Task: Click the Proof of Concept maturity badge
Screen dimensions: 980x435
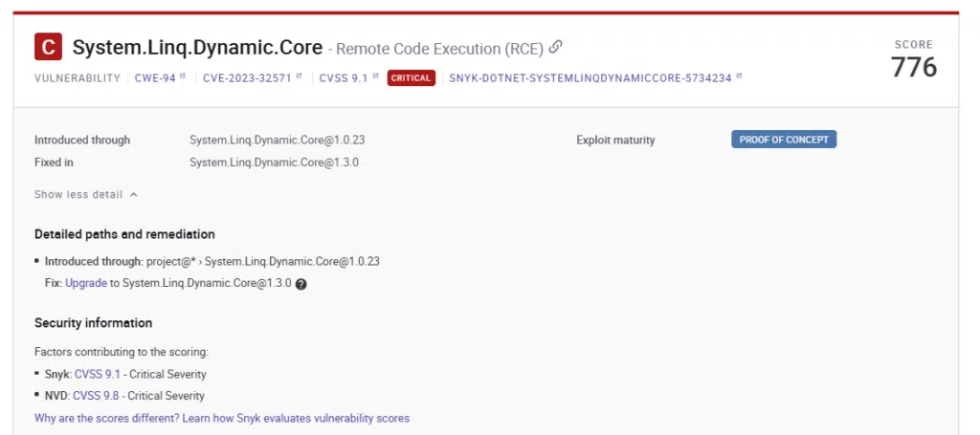Action: (x=784, y=140)
